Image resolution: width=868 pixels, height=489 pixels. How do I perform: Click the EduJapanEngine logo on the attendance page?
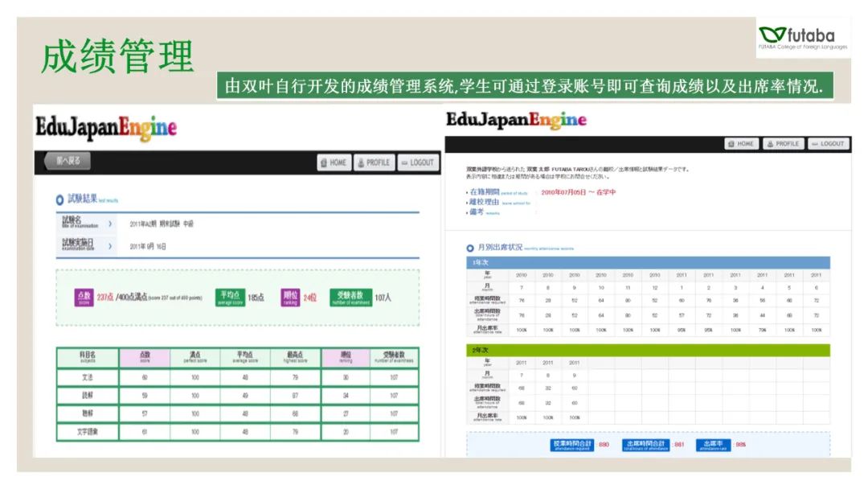pos(516,120)
